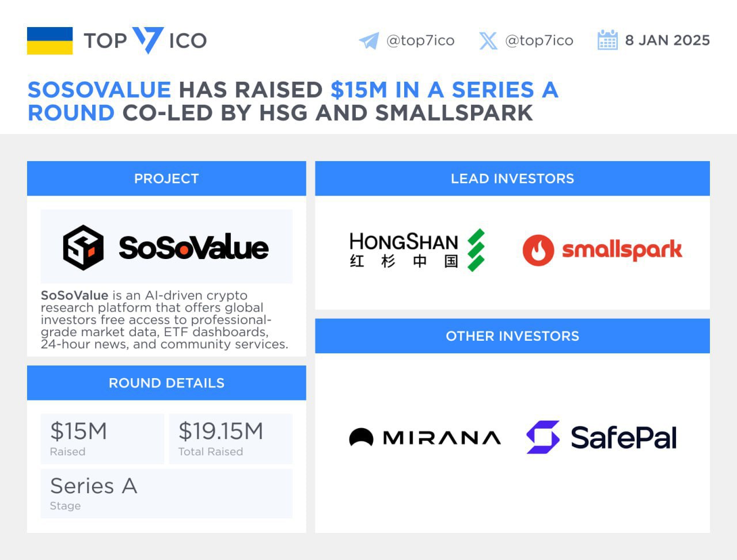Select the LEAD INVESTORS header
Image resolution: width=737 pixels, height=560 pixels.
coord(512,178)
